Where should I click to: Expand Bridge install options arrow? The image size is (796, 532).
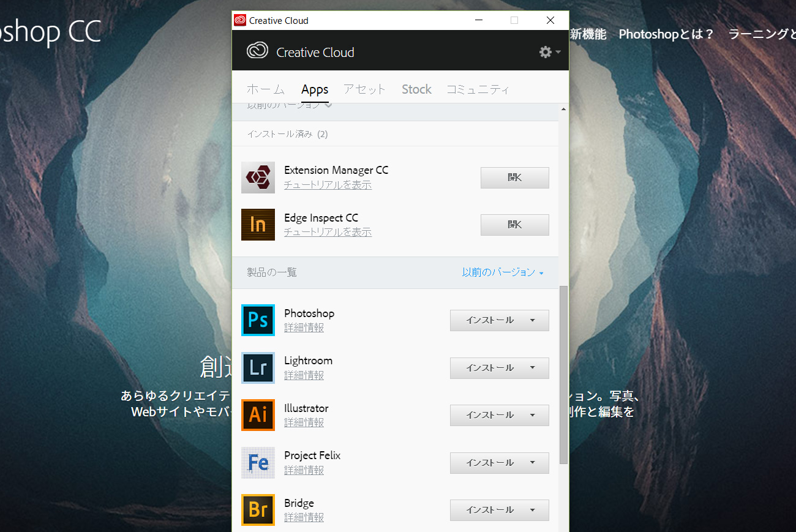[532, 510]
